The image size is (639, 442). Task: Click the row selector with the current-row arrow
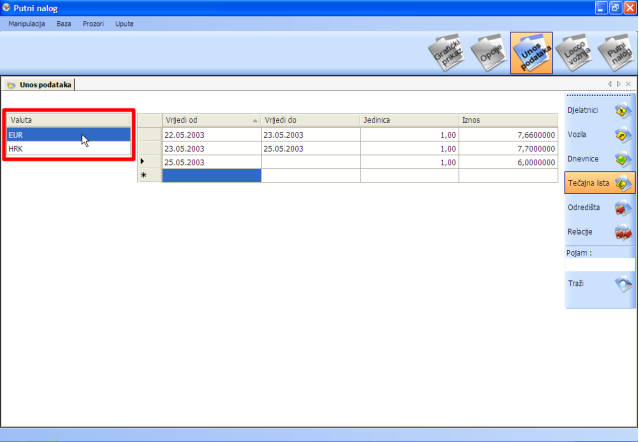pyautogui.click(x=150, y=162)
